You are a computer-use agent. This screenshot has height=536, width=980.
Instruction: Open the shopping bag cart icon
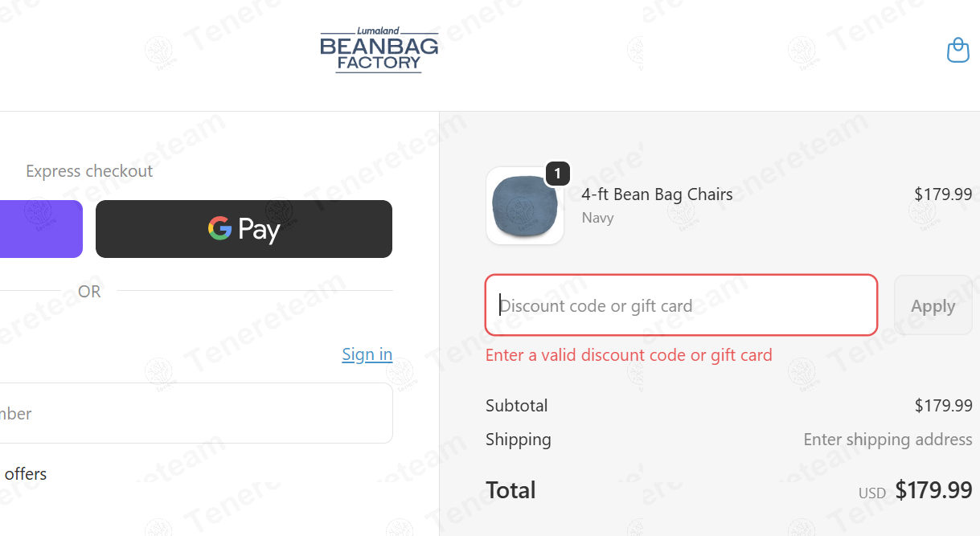957,50
